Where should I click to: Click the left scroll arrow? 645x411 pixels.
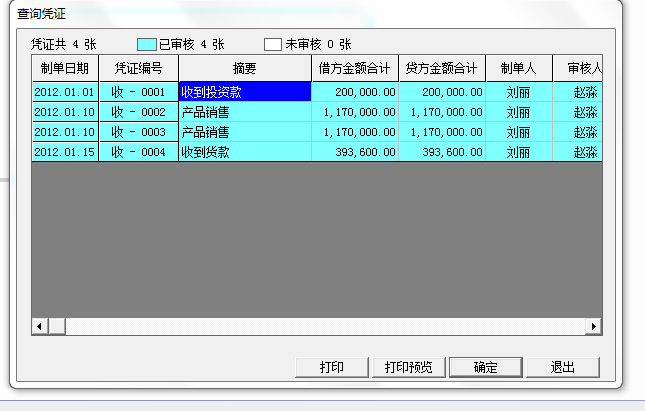pyautogui.click(x=39, y=326)
